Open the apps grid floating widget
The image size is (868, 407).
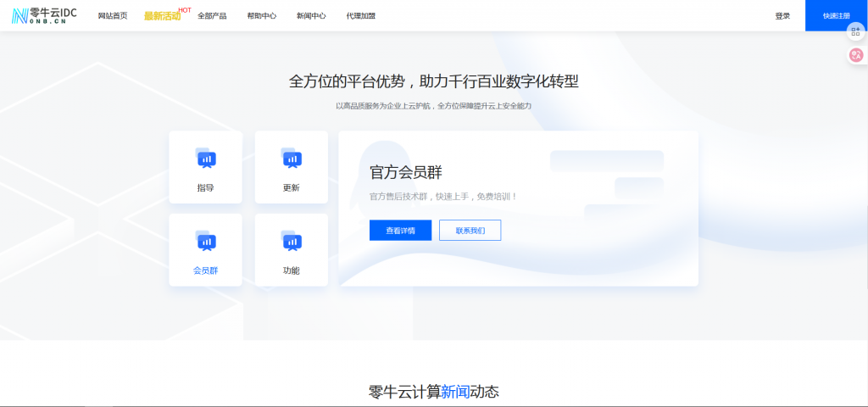856,31
